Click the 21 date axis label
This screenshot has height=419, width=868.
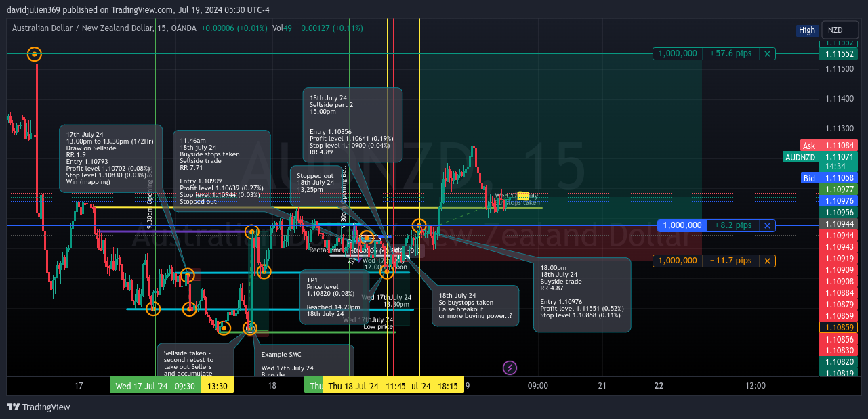coord(602,386)
